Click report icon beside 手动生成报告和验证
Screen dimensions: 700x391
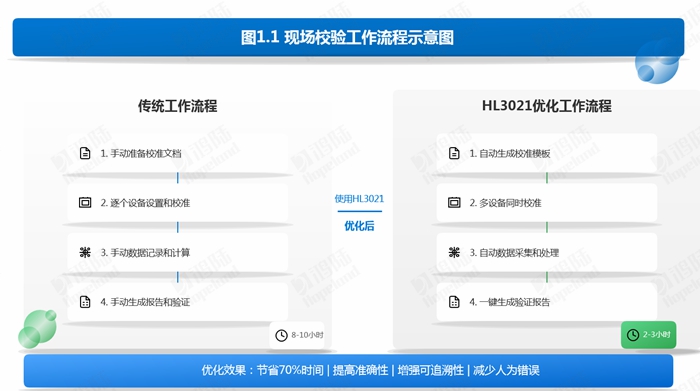85,302
